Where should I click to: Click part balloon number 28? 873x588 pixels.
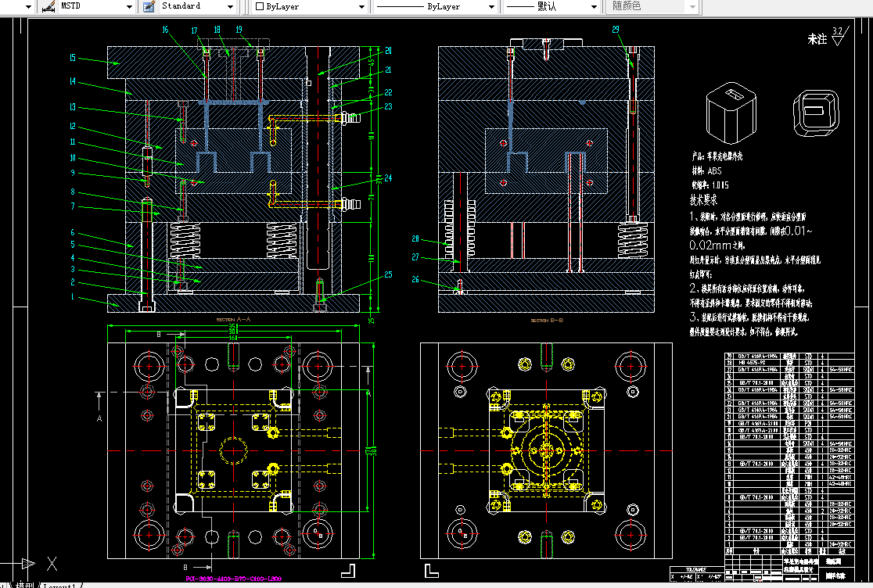[x=415, y=238]
